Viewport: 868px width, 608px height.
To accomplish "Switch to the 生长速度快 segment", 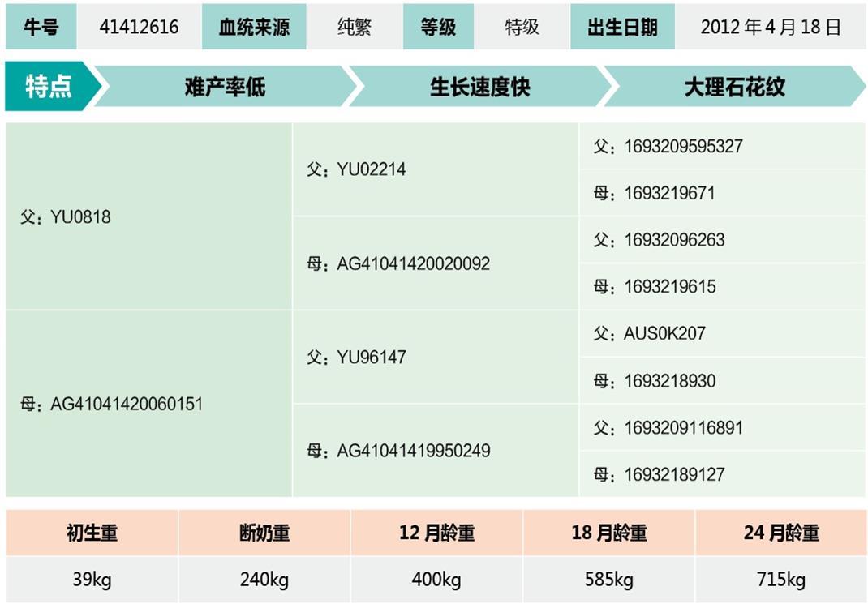I will (479, 87).
